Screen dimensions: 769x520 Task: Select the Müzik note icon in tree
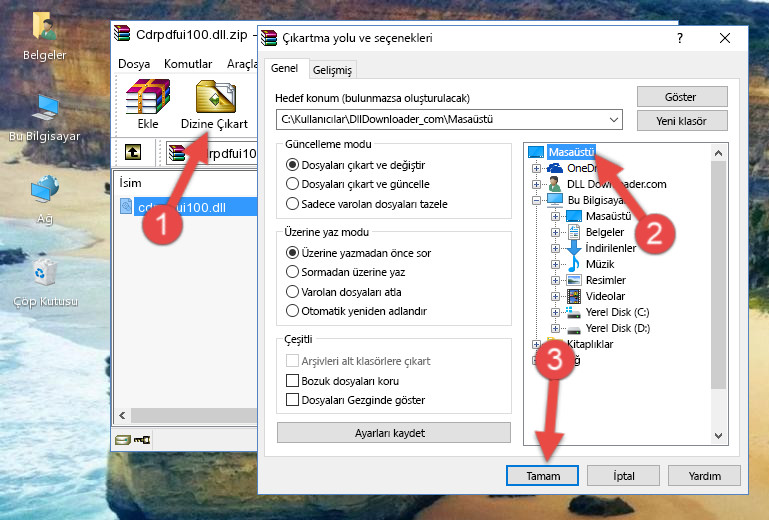coord(573,264)
